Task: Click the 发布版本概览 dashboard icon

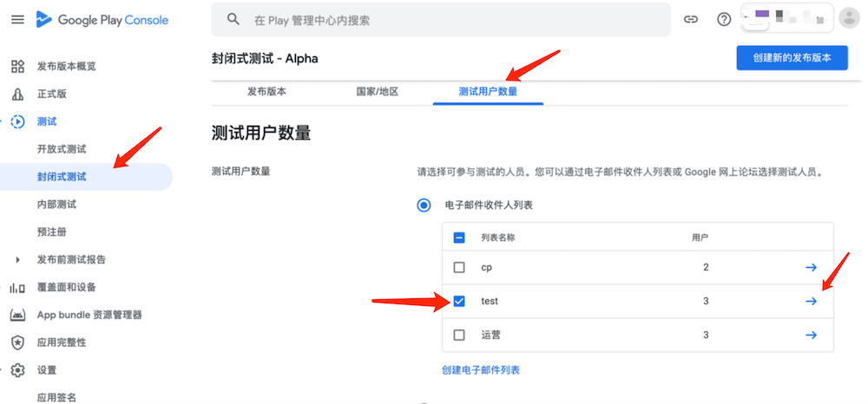Action: click(17, 67)
